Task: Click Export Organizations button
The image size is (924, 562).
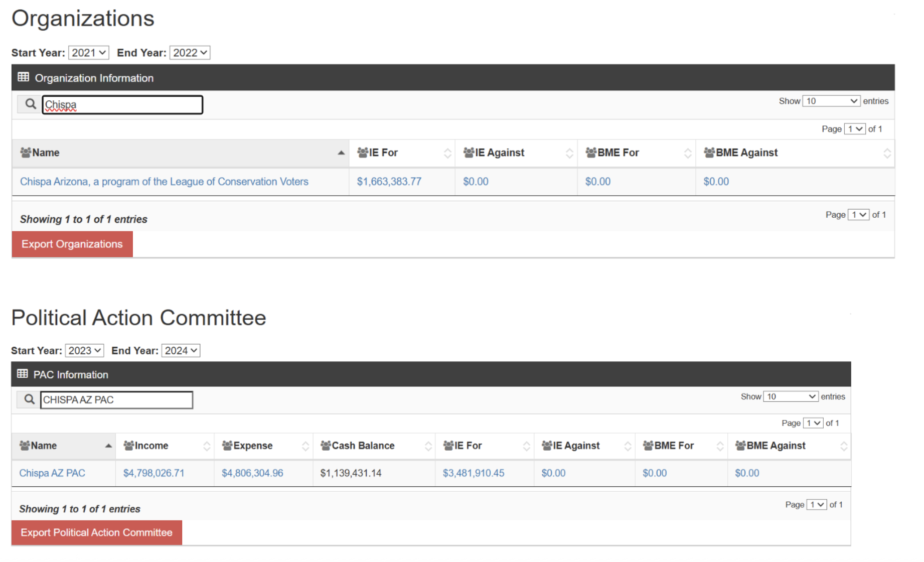Action: (72, 244)
